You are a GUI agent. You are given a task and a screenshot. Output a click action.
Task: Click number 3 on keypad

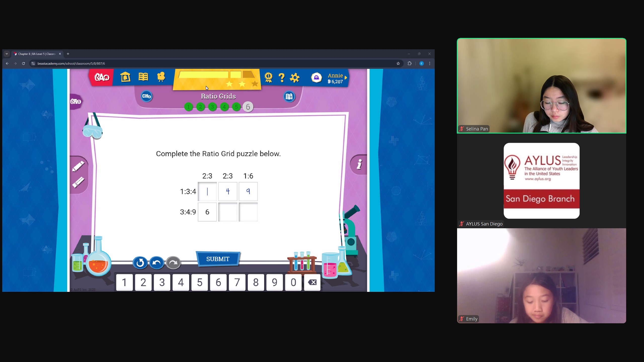click(162, 282)
